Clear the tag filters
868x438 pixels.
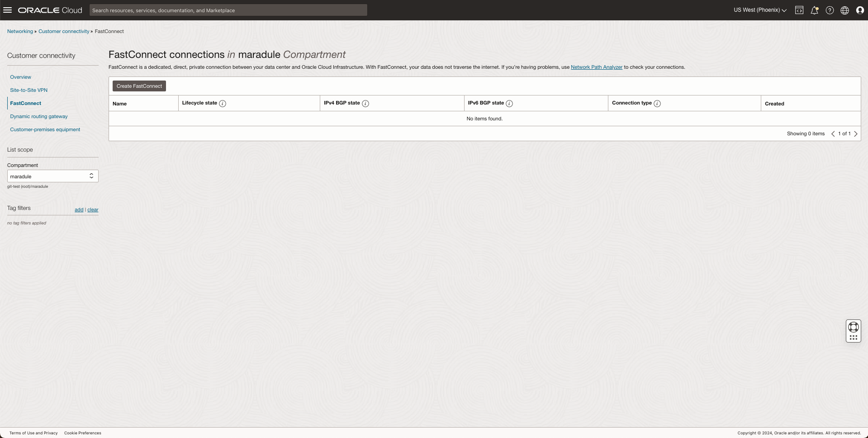93,209
